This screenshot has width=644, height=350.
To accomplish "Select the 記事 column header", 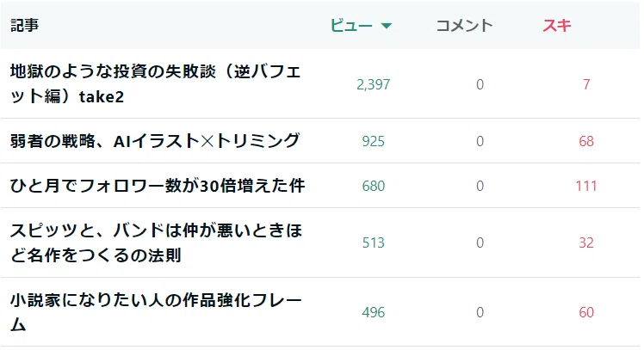I will pyautogui.click(x=25, y=26).
